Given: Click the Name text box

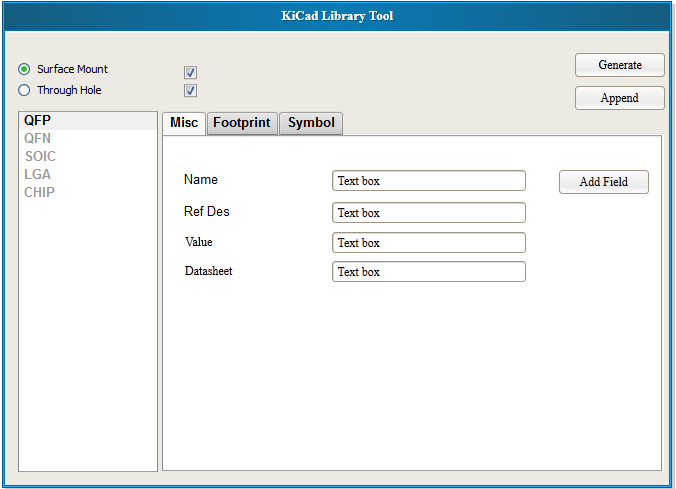Looking at the screenshot, I should pyautogui.click(x=428, y=181).
